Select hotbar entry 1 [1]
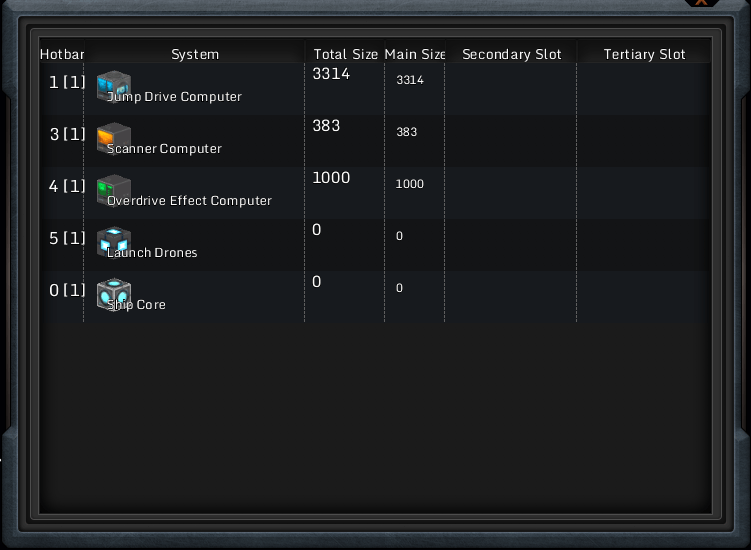Viewport: 751px width, 550px height. [67, 82]
